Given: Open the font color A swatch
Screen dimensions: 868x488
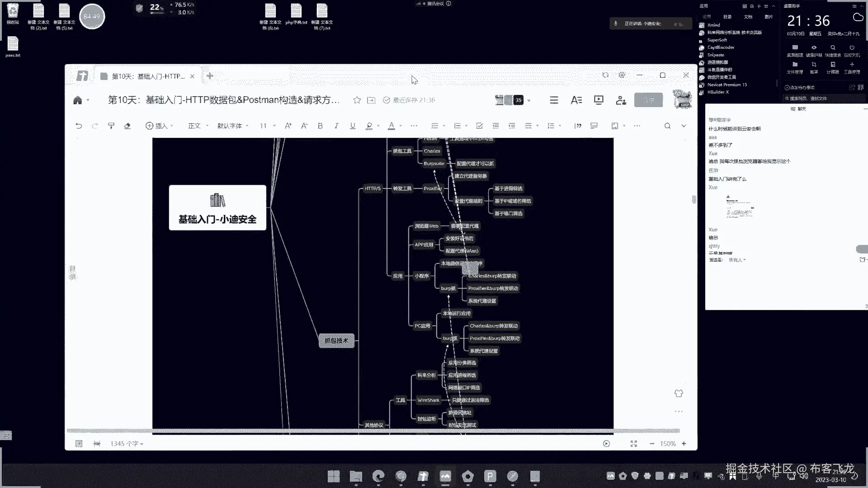Looking at the screenshot, I should tap(392, 126).
